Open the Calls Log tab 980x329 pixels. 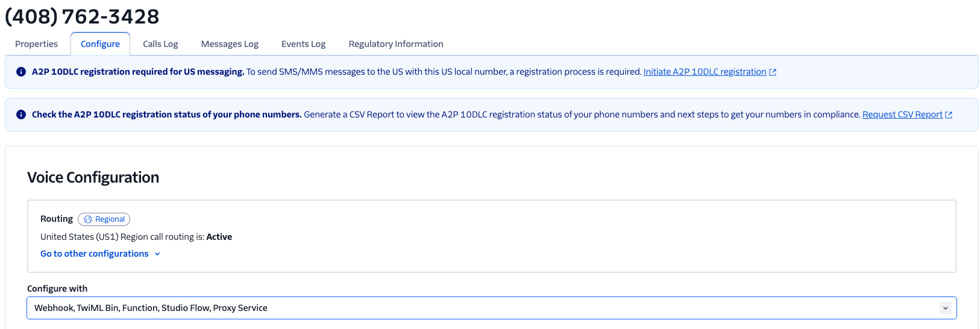[160, 44]
